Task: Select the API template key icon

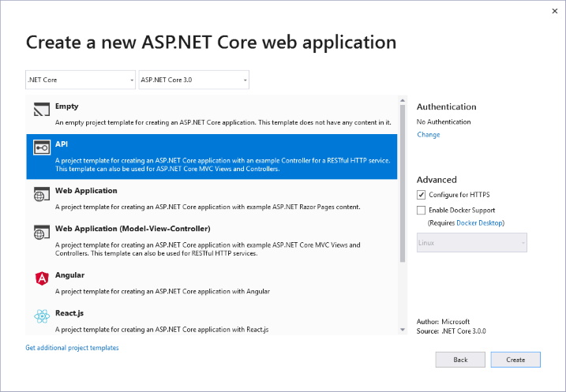Action: (x=41, y=148)
